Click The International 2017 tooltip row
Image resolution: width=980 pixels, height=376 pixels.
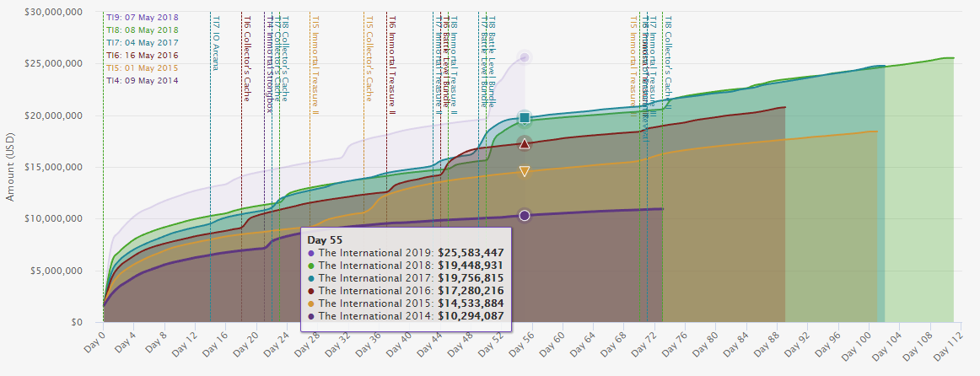click(407, 278)
